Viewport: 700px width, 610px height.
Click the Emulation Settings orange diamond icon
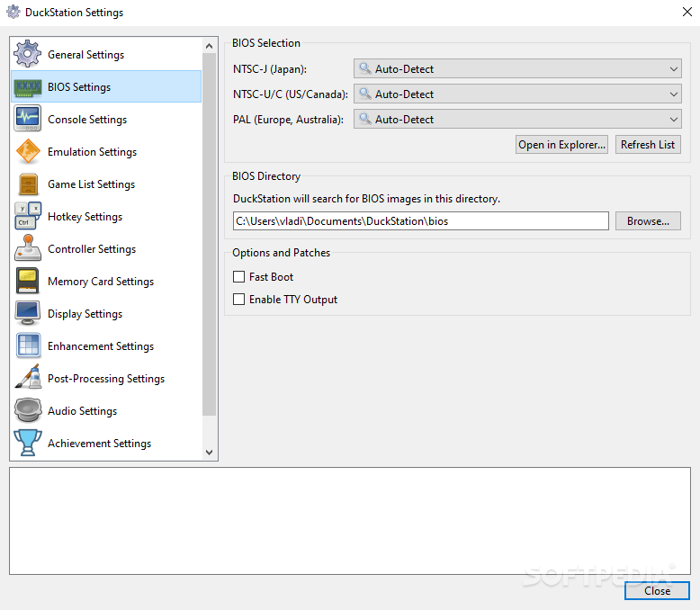pyautogui.click(x=27, y=151)
